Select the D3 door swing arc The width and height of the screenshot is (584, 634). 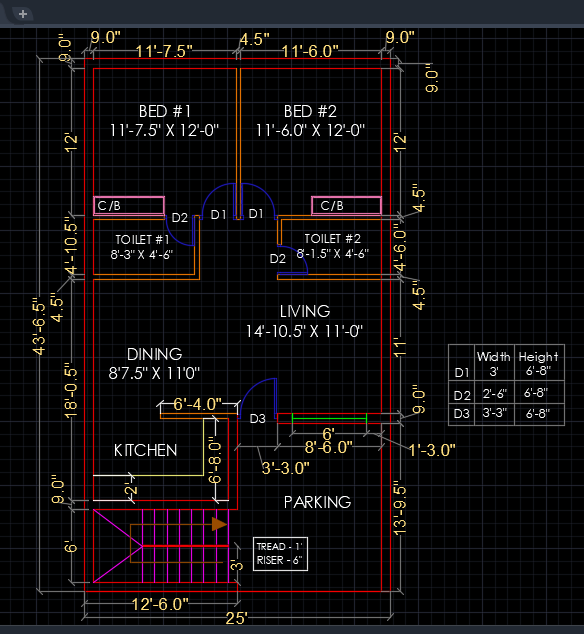click(258, 397)
